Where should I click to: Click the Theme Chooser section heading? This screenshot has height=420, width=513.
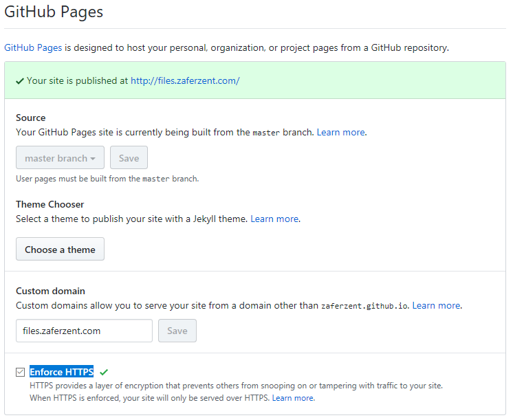point(50,204)
